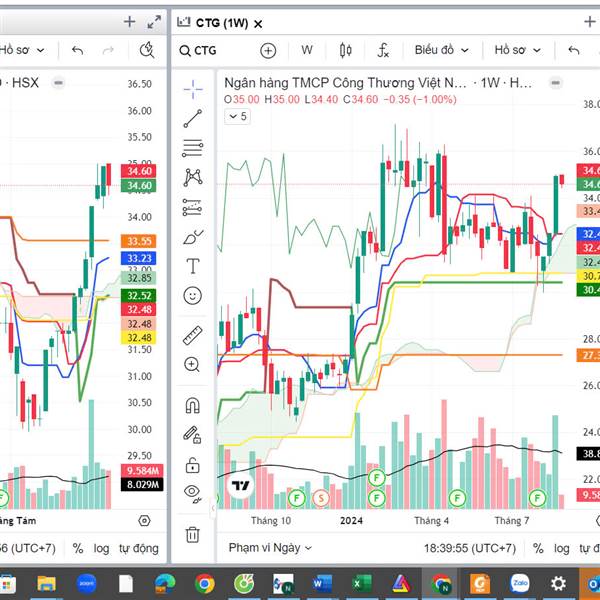Toggle log scale on left chart
Screen dimensions: 600x600
101,548
